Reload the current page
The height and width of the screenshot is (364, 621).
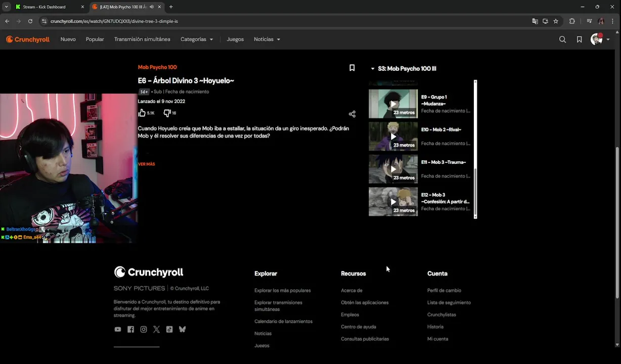click(x=30, y=21)
